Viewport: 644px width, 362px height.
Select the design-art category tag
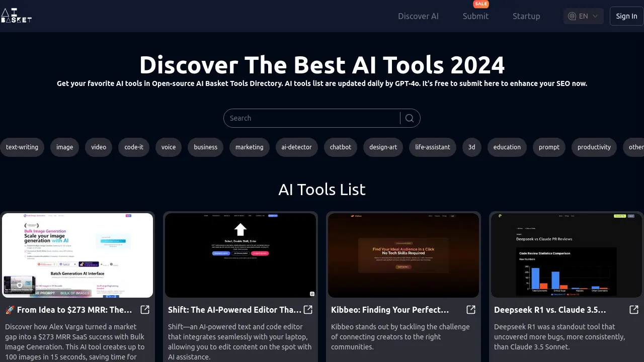(x=383, y=147)
